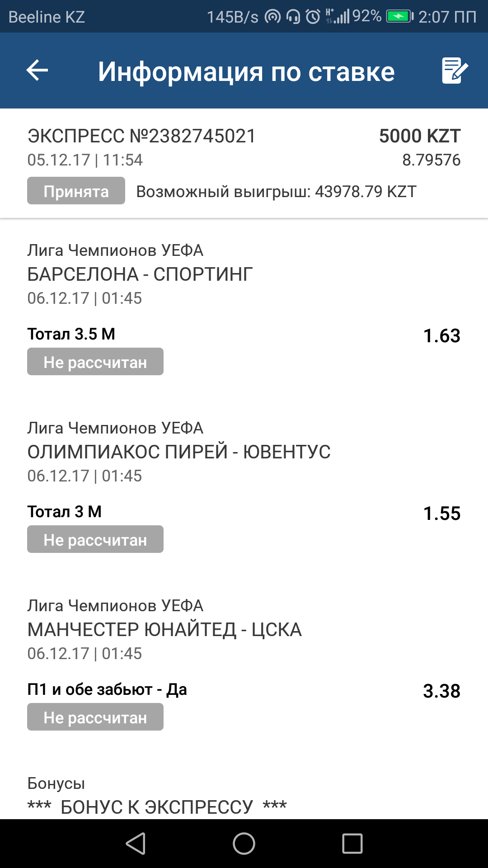Tap Возможный выигрыш amount text
The image size is (488, 868).
coord(276,192)
